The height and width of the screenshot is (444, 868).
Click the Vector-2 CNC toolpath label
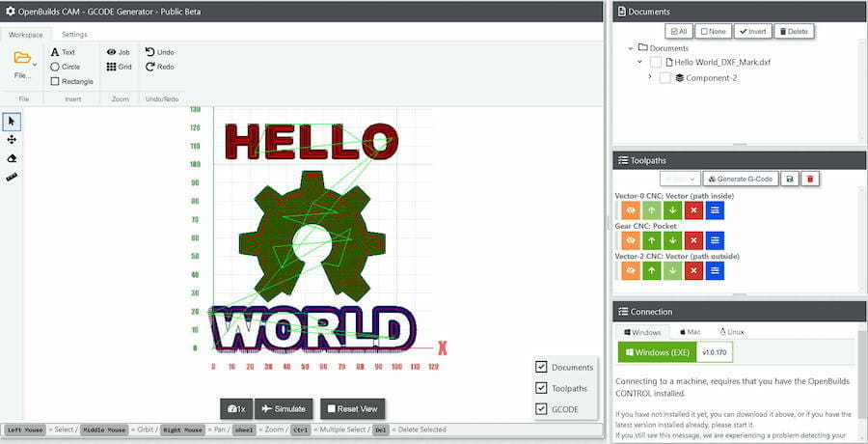[677, 256]
